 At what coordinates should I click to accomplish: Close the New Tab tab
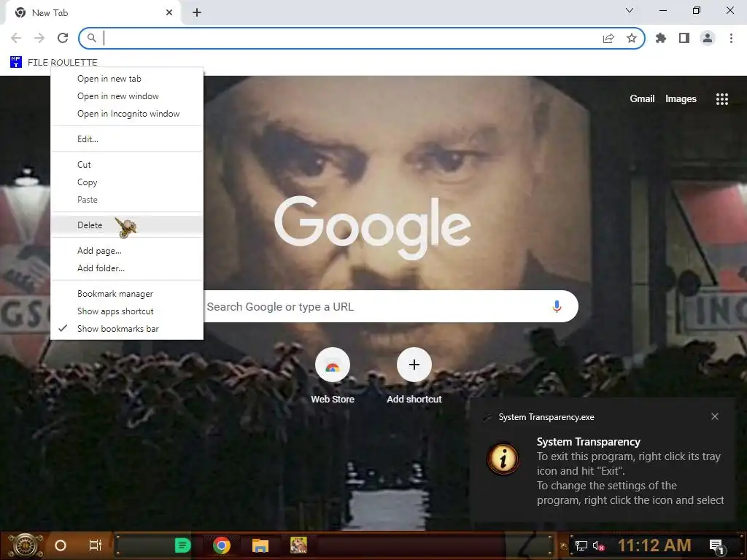click(x=169, y=13)
